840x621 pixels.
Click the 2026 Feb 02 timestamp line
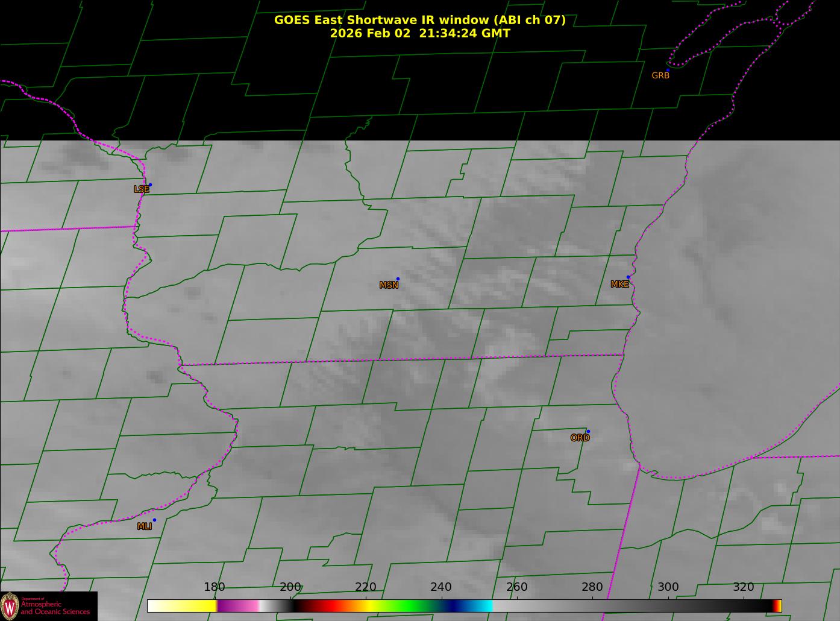(420, 33)
